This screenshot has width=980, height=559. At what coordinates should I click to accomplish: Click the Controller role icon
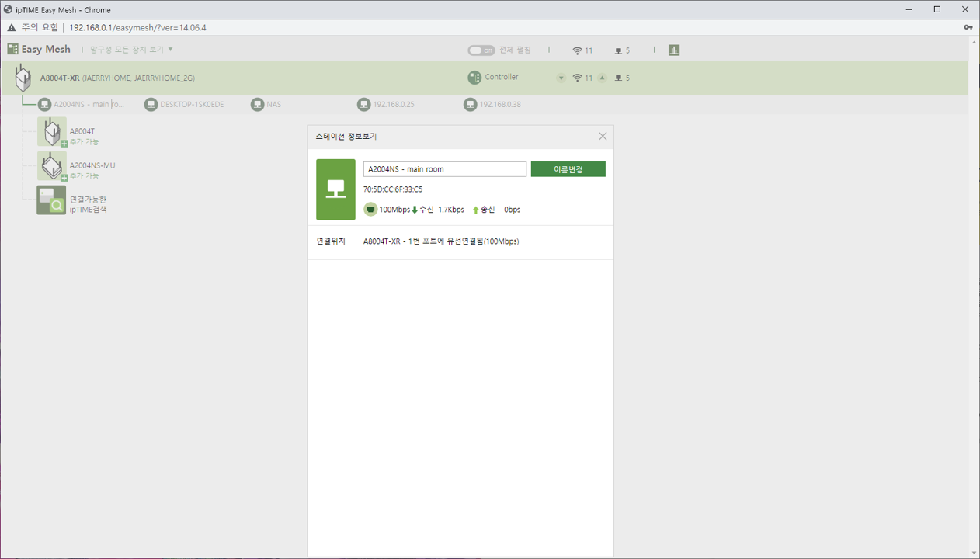(474, 78)
